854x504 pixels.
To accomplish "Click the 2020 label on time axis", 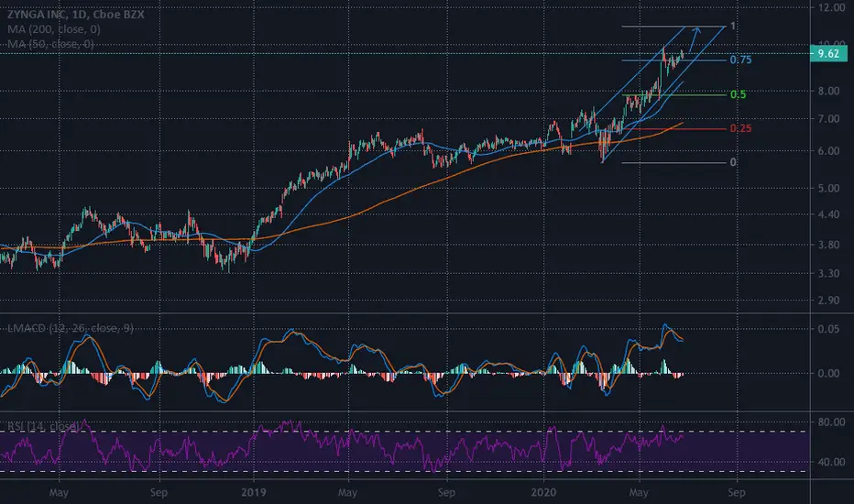I will (x=543, y=493).
